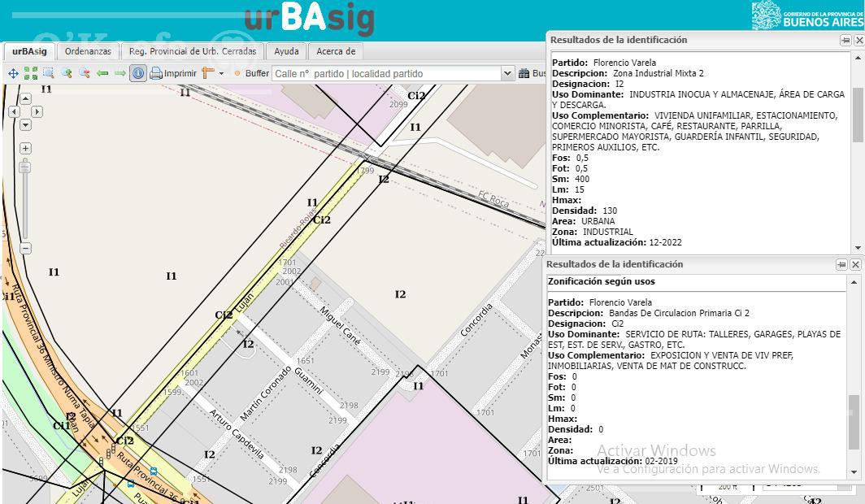Image resolution: width=865 pixels, height=504 pixels.
Task: Click the 'Zonificación según usos' heading
Action: [x=602, y=281]
